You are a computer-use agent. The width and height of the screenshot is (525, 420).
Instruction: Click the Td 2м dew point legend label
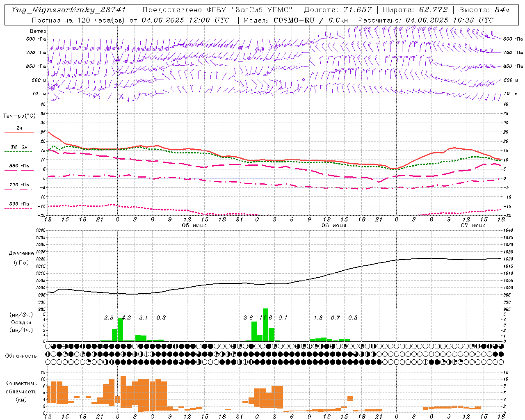tap(19, 147)
